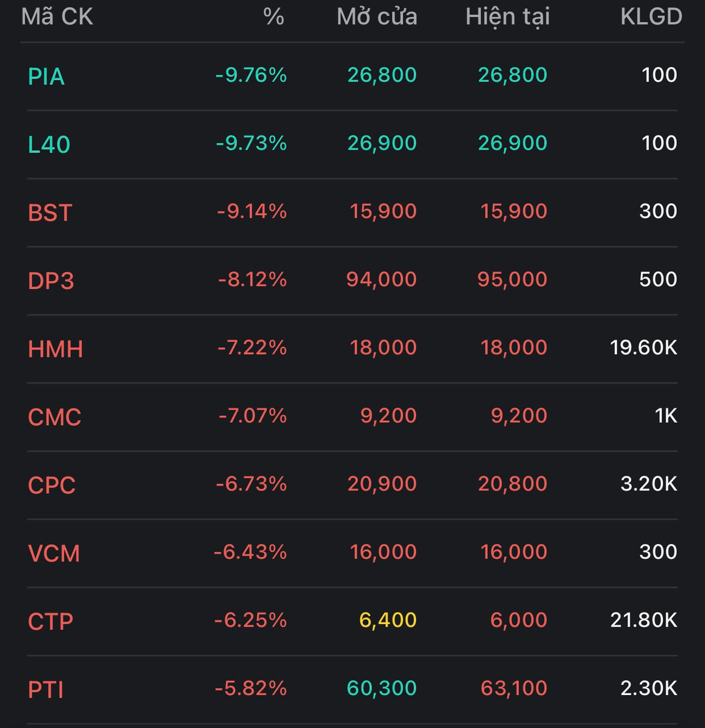
Task: Sort by the Mã CK column header
Action: [x=57, y=16]
